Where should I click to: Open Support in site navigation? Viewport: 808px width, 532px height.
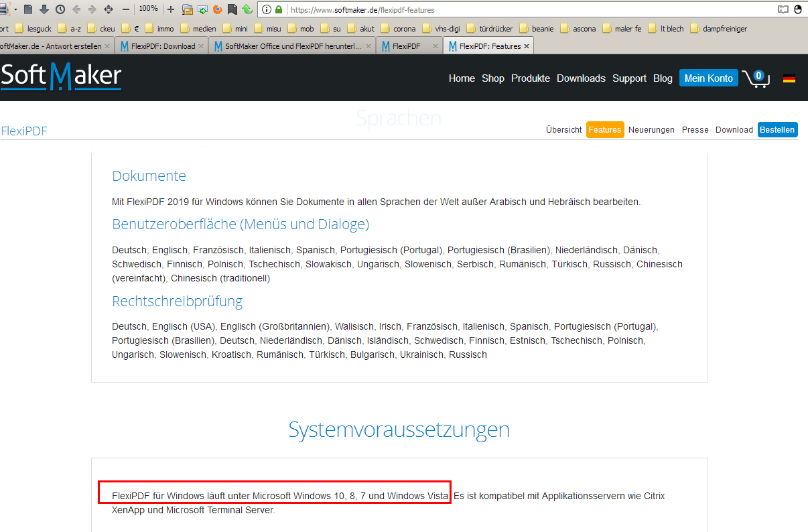(x=630, y=78)
